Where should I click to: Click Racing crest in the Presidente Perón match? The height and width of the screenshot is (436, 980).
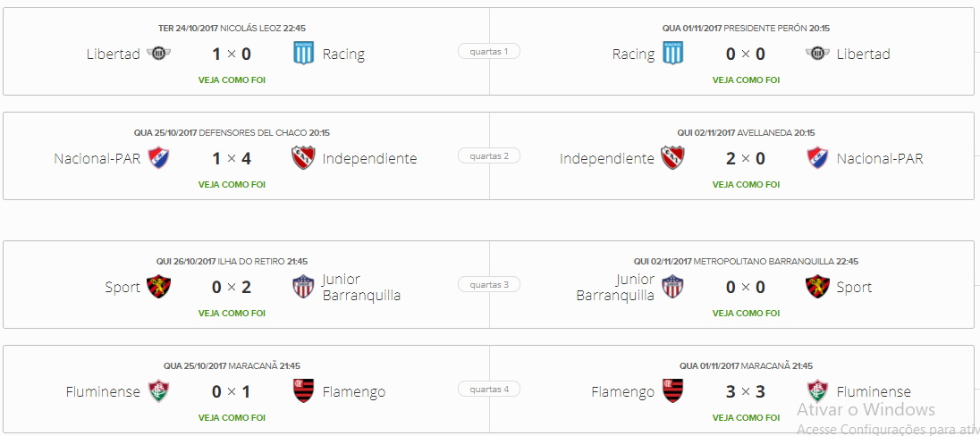click(672, 54)
